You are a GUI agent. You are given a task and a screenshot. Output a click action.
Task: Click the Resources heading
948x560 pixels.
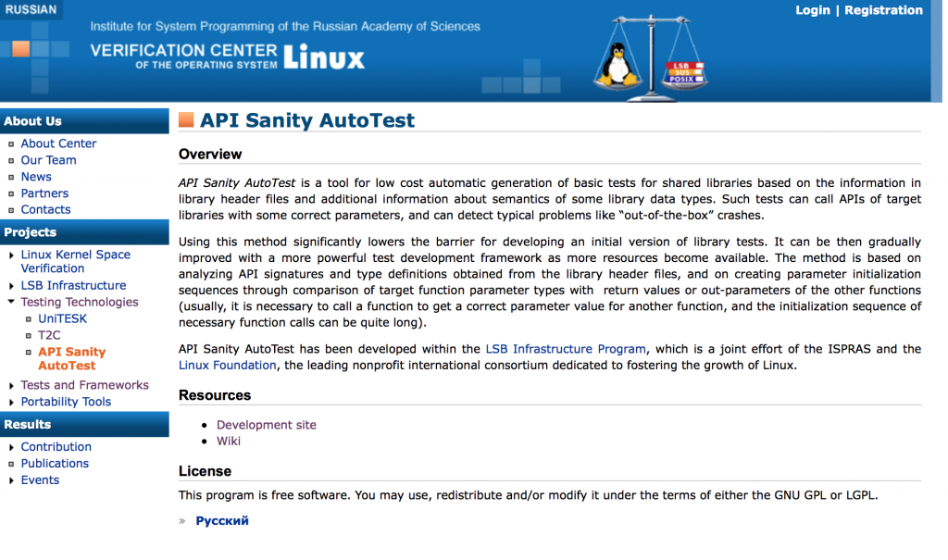215,395
